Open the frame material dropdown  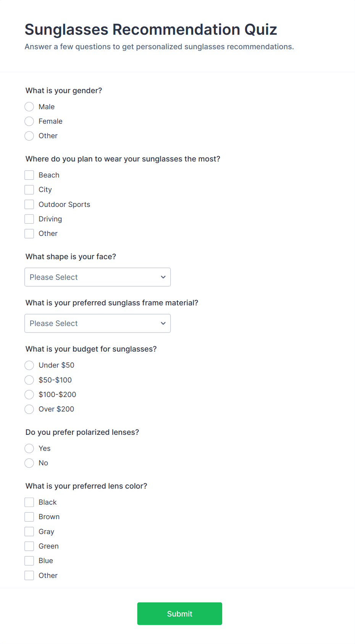[97, 323]
